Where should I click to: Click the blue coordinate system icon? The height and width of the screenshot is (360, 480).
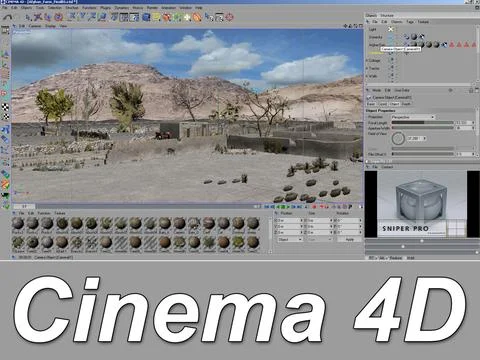103,17
